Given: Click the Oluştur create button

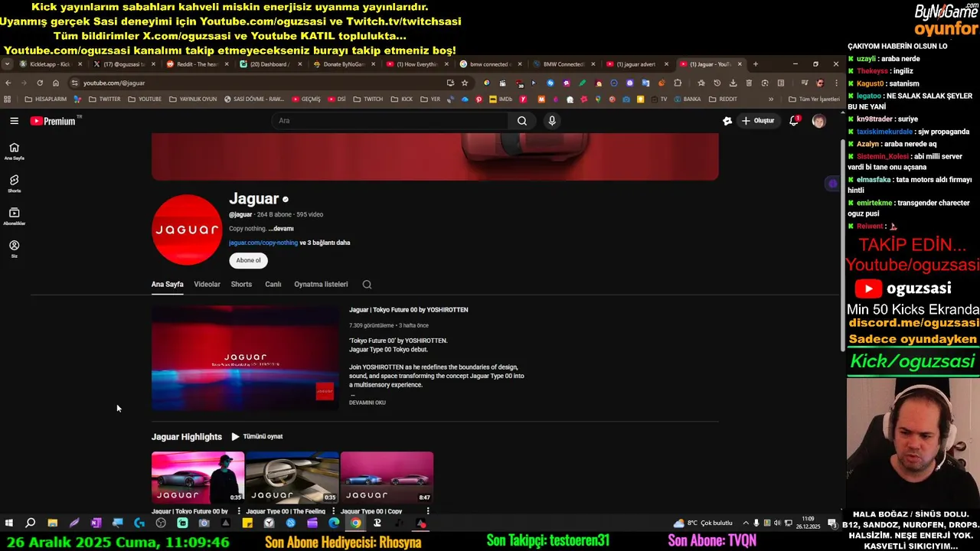Looking at the screenshot, I should pos(757,121).
